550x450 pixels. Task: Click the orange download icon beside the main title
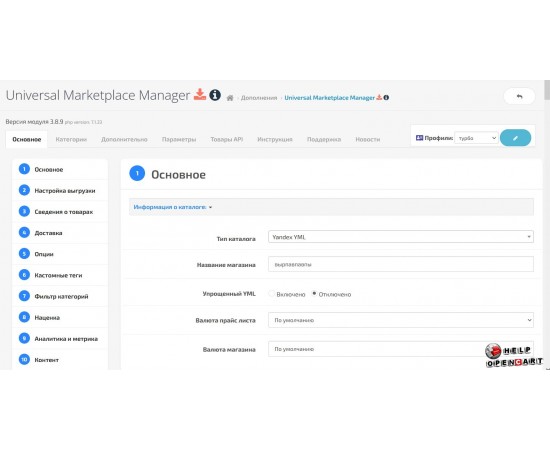pos(200,94)
